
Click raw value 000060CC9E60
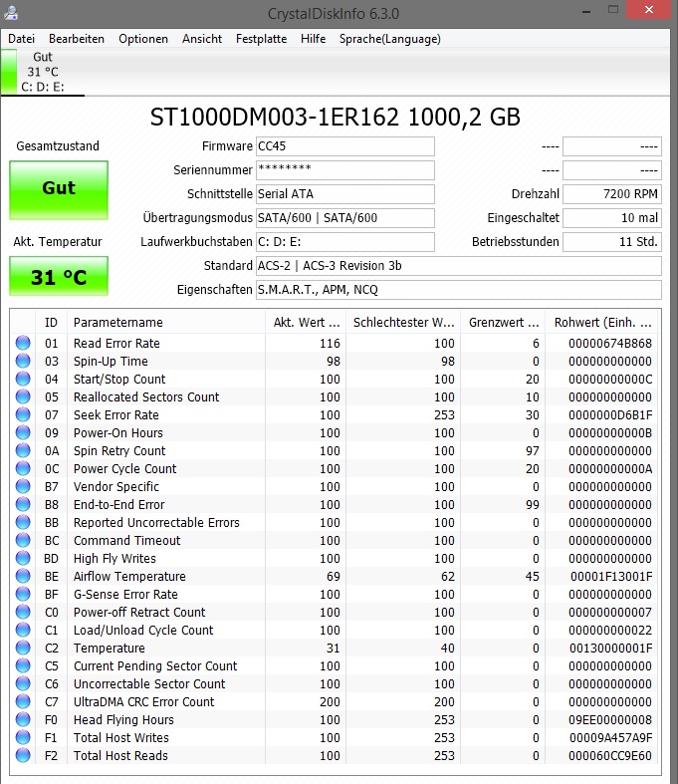coord(610,756)
